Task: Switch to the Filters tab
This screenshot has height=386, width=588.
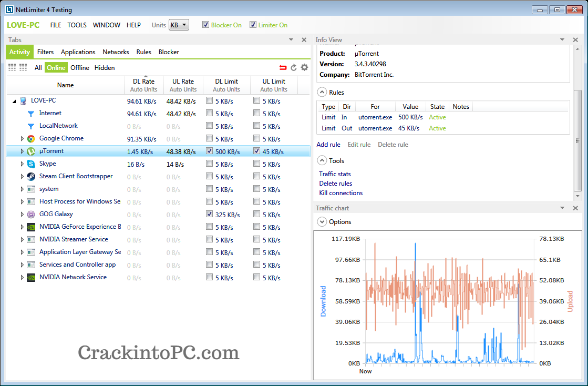Action: pyautogui.click(x=45, y=52)
